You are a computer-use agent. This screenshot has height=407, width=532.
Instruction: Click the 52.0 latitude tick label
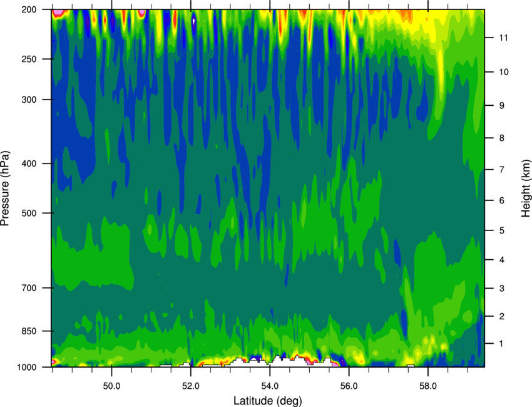point(191,386)
